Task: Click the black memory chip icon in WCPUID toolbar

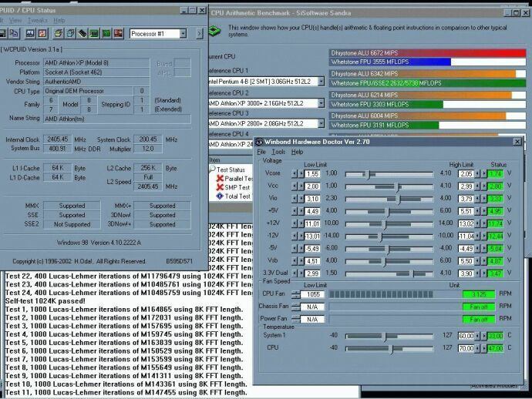Action: click(82, 33)
